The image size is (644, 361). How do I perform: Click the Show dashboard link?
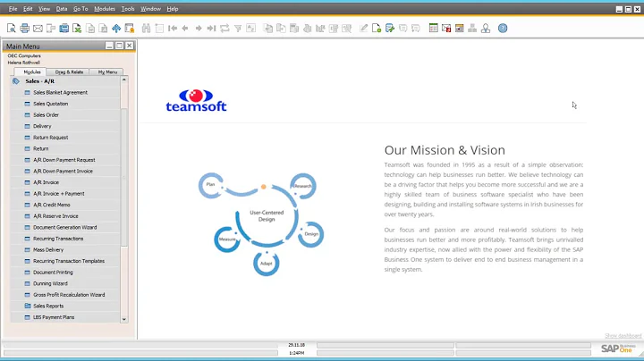point(623,336)
